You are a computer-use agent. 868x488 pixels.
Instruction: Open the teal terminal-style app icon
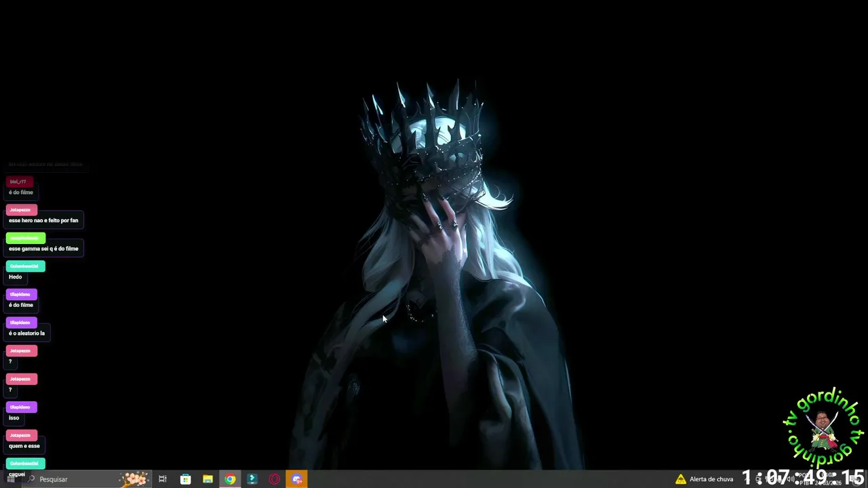coord(252,479)
